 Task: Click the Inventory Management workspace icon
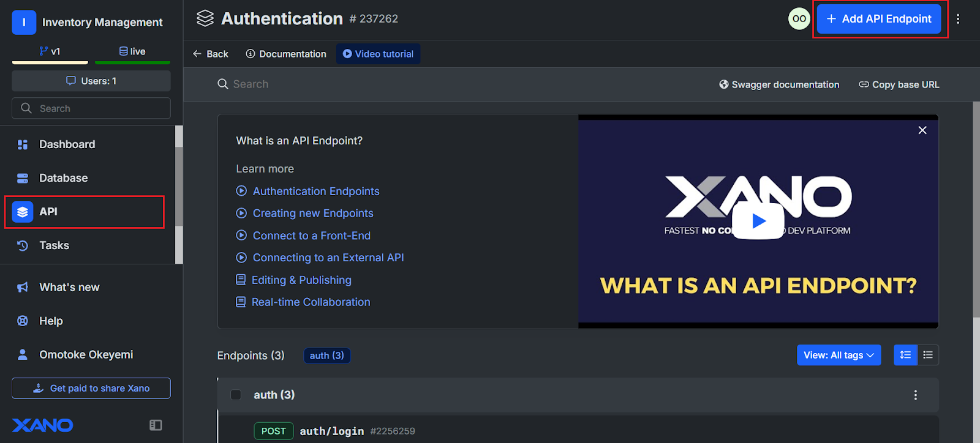tap(24, 23)
